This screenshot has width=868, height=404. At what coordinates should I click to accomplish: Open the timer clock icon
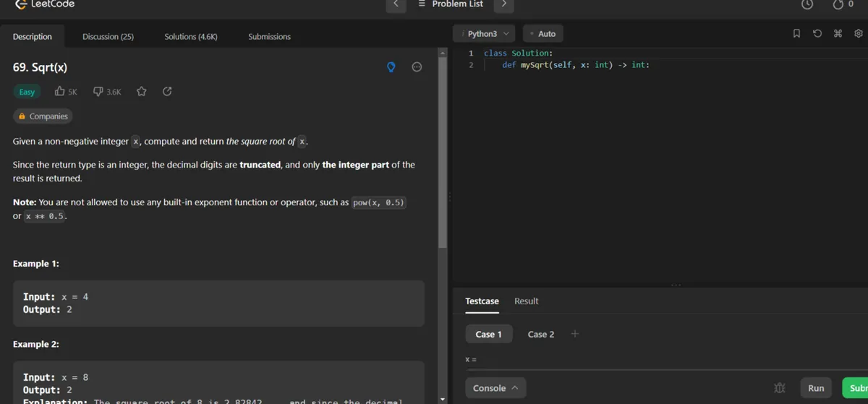coord(808,4)
